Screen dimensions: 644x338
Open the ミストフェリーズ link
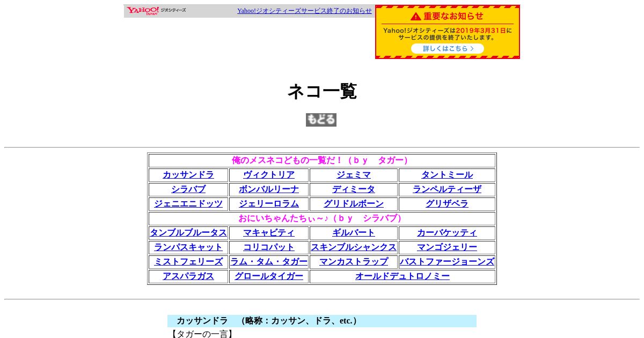tap(188, 262)
